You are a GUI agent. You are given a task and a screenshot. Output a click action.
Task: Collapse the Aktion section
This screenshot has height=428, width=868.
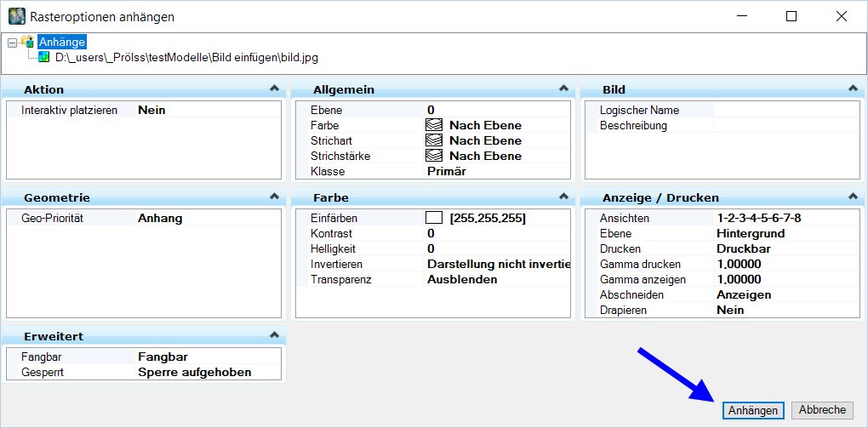click(273, 88)
